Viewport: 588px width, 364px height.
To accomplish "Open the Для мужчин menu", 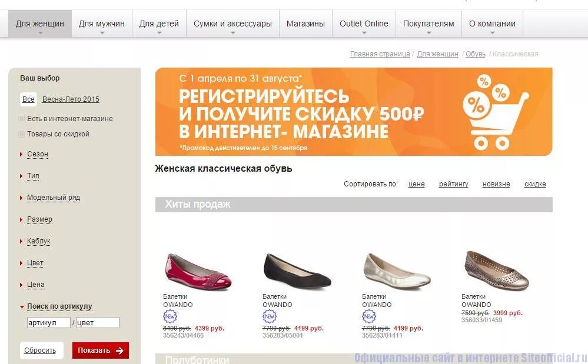I will pyautogui.click(x=102, y=24).
